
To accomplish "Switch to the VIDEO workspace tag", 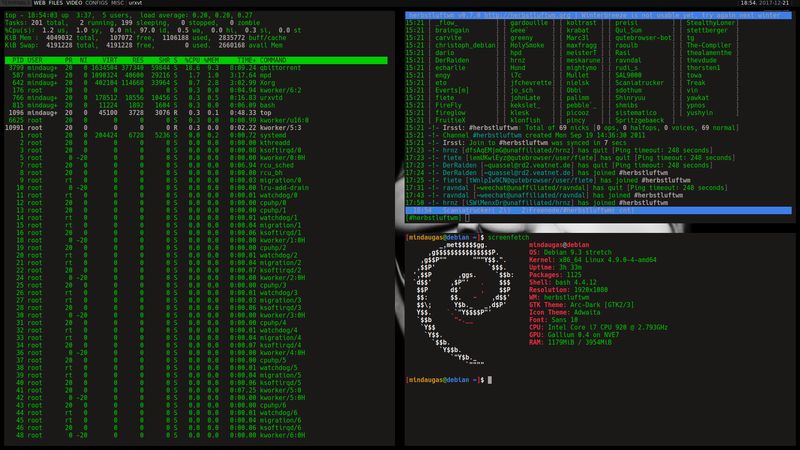I will (x=74, y=3).
